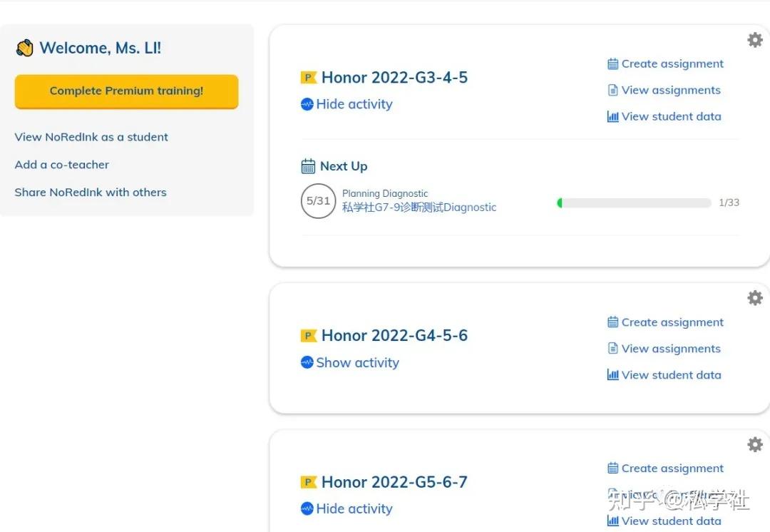This screenshot has height=532, width=770.
Task: Open settings gear for Honor 2022-G3-4-5
Action: pos(754,40)
